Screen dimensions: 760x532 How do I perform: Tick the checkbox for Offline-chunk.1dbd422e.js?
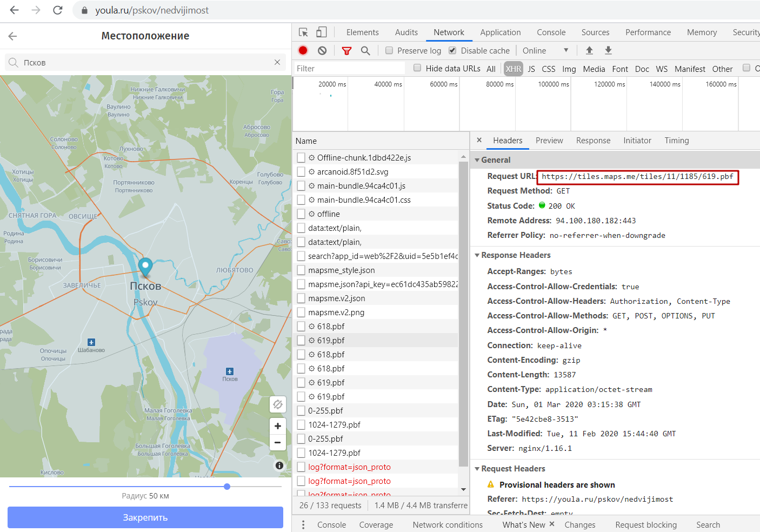coord(301,157)
